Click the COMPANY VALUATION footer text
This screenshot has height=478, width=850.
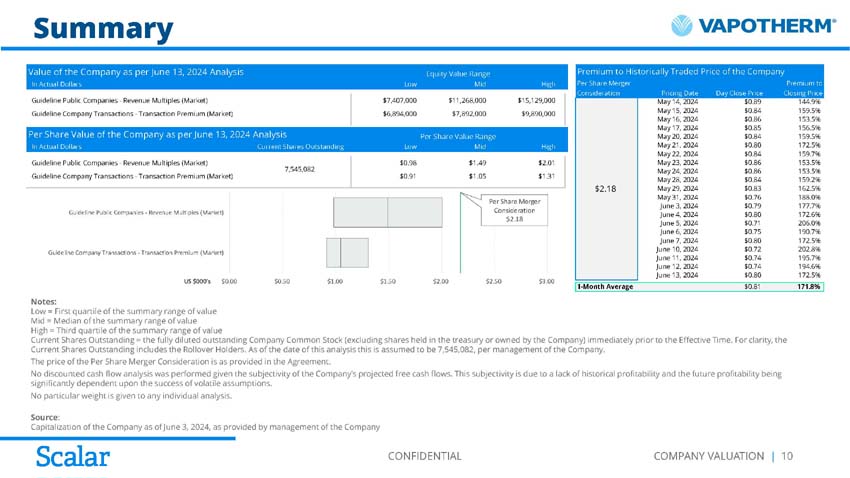707,456
